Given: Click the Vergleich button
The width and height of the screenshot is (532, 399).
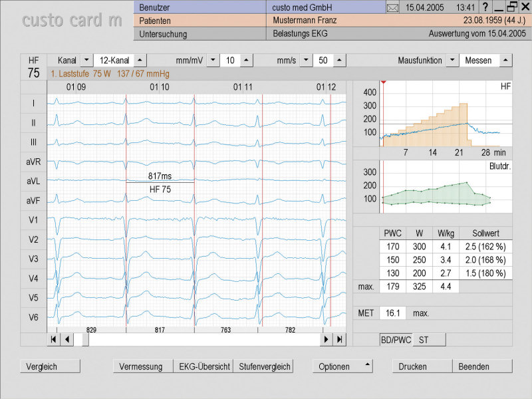Looking at the screenshot, I should pyautogui.click(x=50, y=366).
